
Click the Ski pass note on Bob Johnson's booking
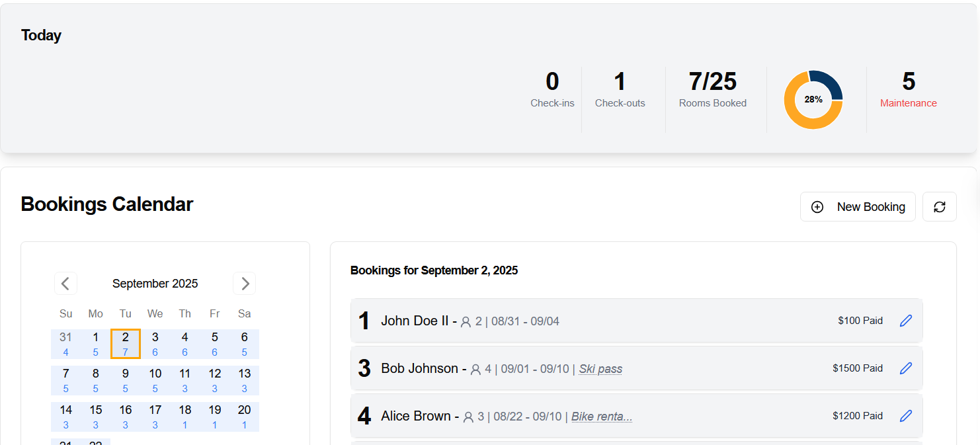(x=600, y=368)
